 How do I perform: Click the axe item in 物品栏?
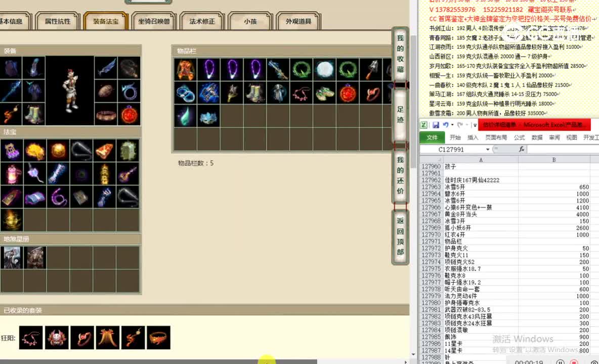(371, 69)
